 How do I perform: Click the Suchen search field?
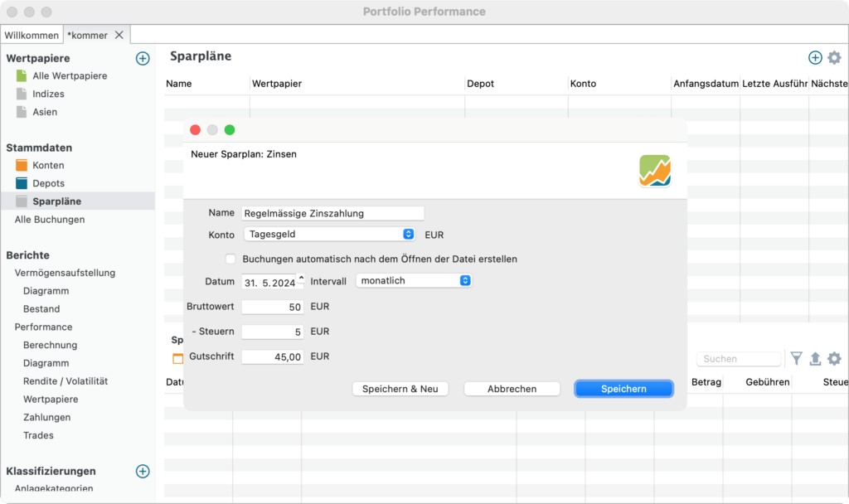pos(739,358)
